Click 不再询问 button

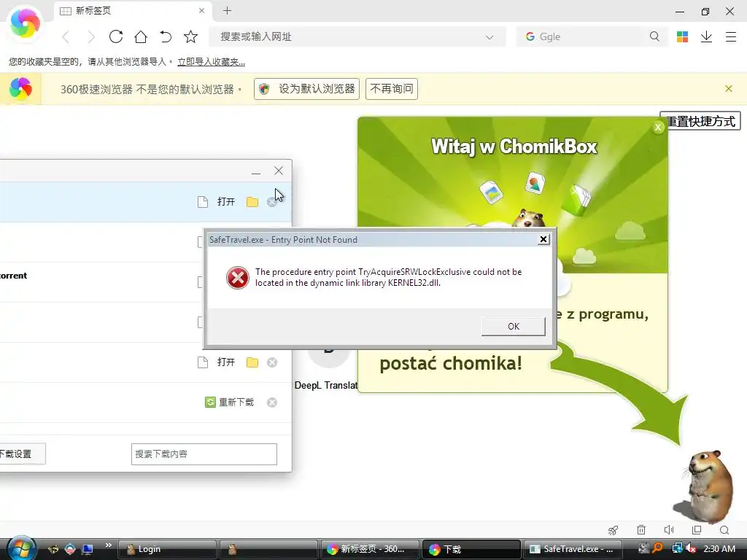392,88
